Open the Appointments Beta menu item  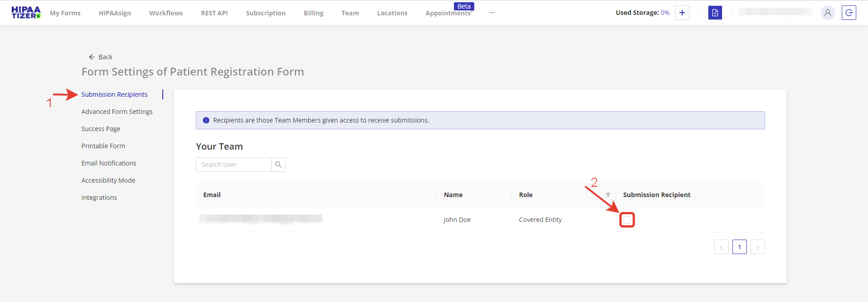tap(448, 13)
